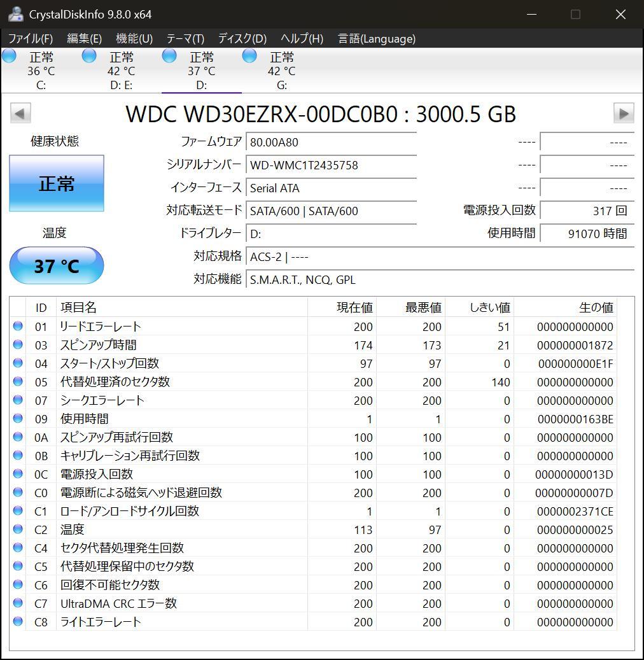Screen dimensions: 644x660
Task: Click the CrystalDiskInfo app icon in title bar
Action: point(15,14)
